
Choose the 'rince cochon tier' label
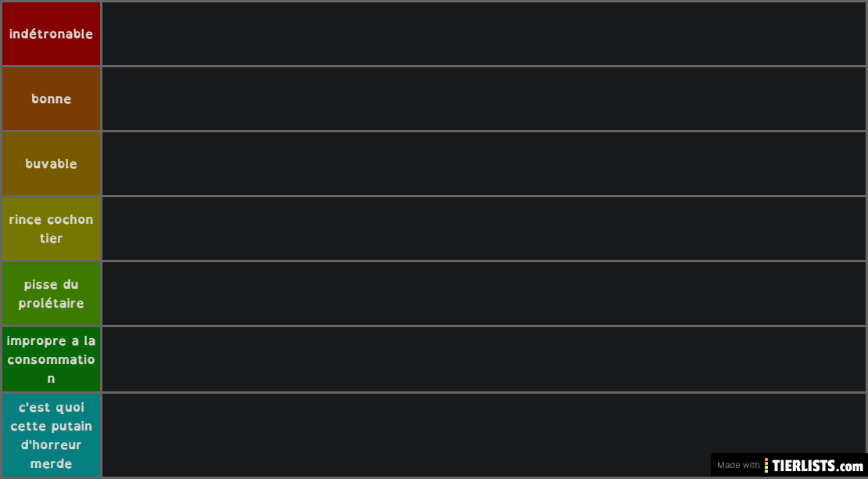click(51, 229)
